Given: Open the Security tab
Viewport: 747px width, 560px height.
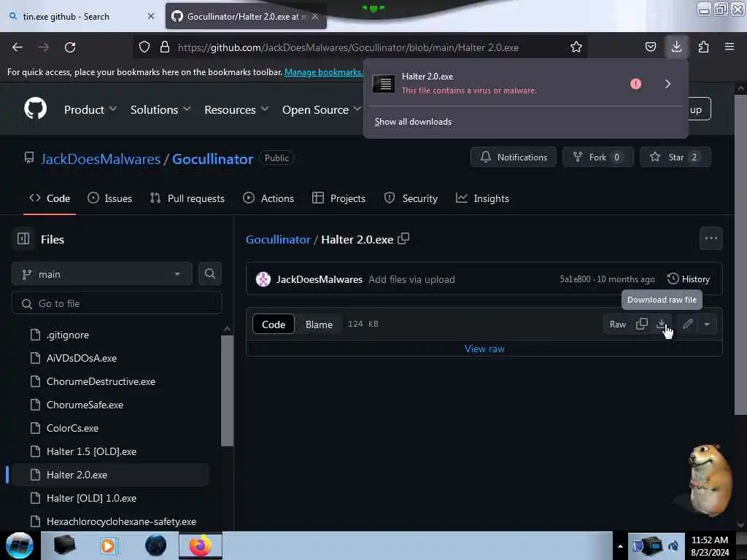Looking at the screenshot, I should [x=411, y=198].
